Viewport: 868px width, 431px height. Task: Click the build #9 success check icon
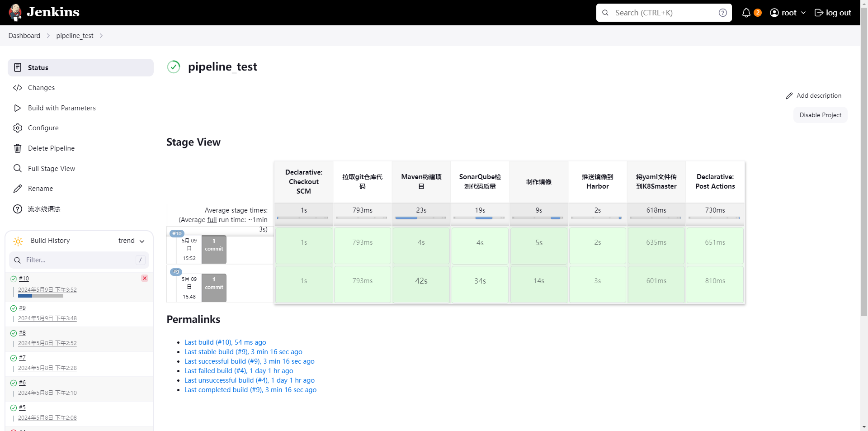point(14,308)
